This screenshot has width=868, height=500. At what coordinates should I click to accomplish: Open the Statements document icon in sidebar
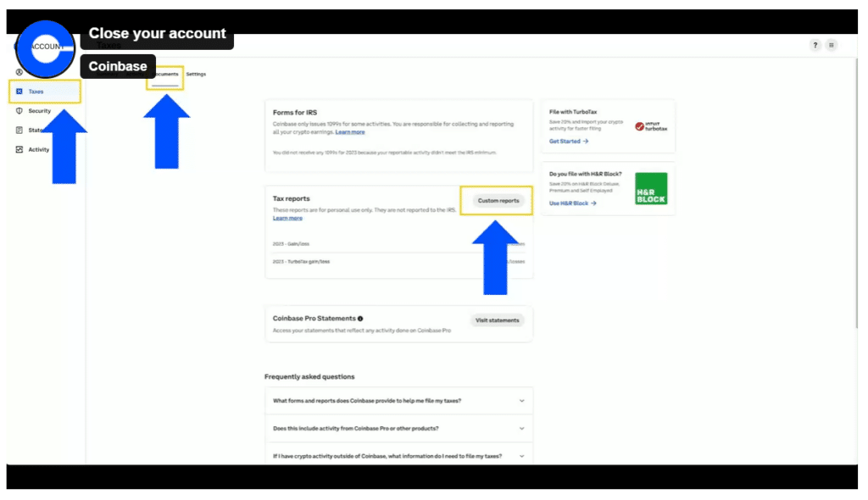19,131
